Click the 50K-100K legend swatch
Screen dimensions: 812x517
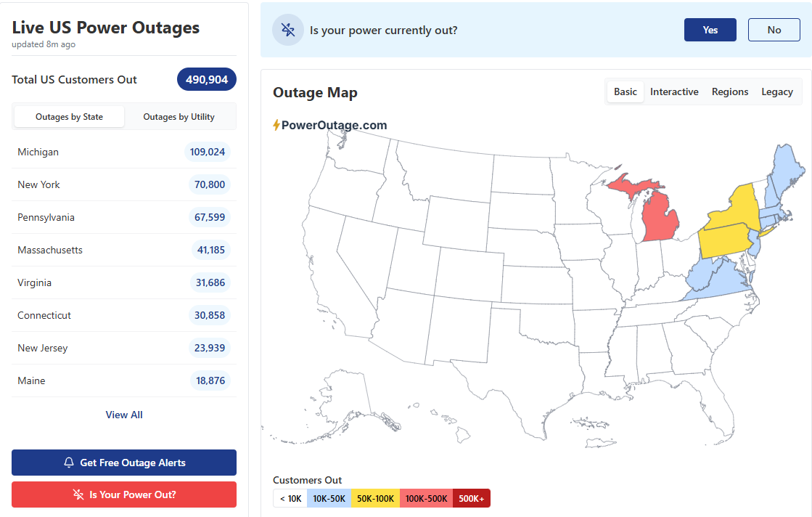(375, 498)
